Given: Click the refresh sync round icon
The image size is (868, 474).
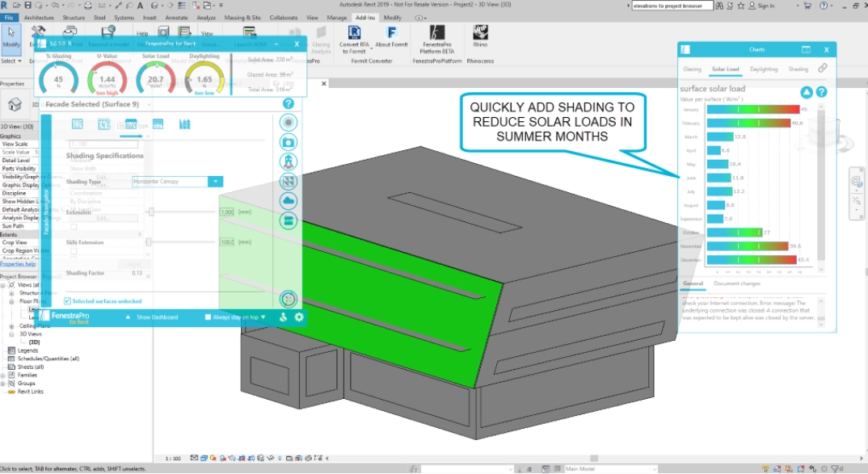Looking at the screenshot, I should [288, 300].
